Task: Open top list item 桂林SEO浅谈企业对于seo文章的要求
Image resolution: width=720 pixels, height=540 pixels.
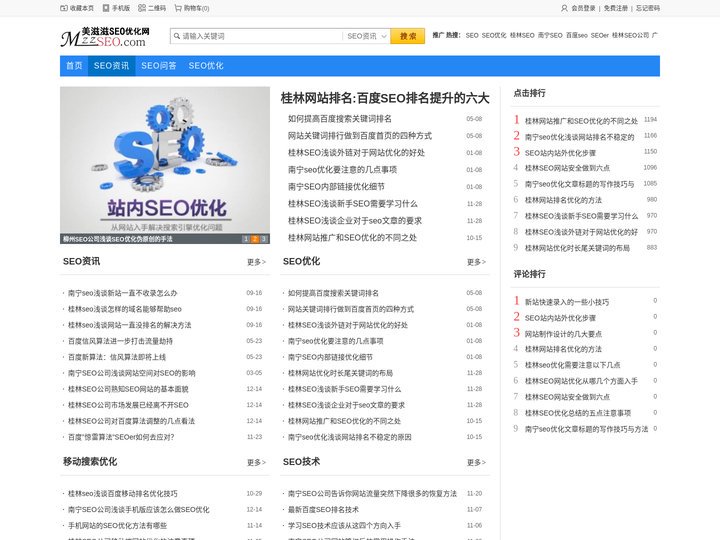Action: [355, 221]
